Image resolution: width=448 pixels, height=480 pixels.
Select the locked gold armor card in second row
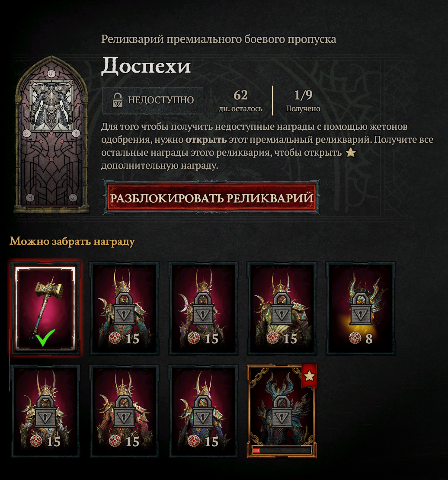pos(45,411)
